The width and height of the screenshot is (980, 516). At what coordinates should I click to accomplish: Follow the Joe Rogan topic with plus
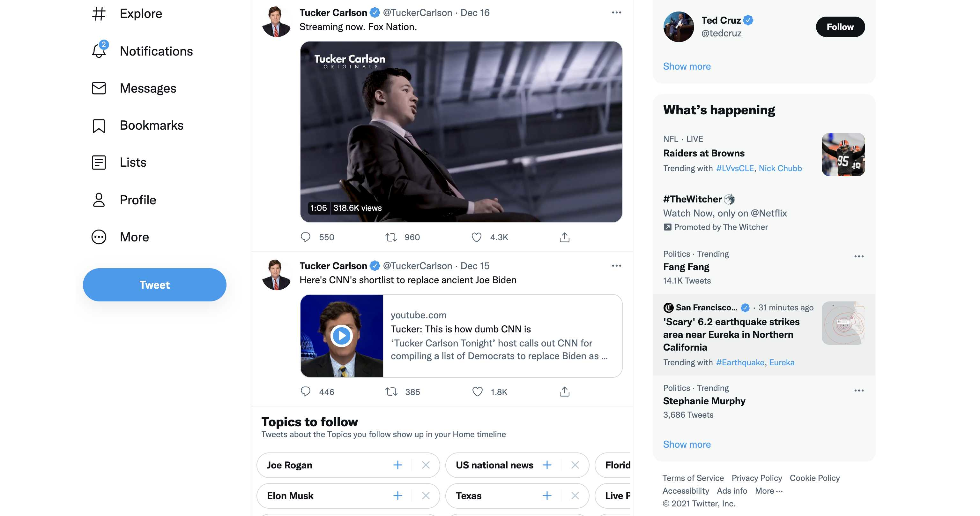pos(397,465)
